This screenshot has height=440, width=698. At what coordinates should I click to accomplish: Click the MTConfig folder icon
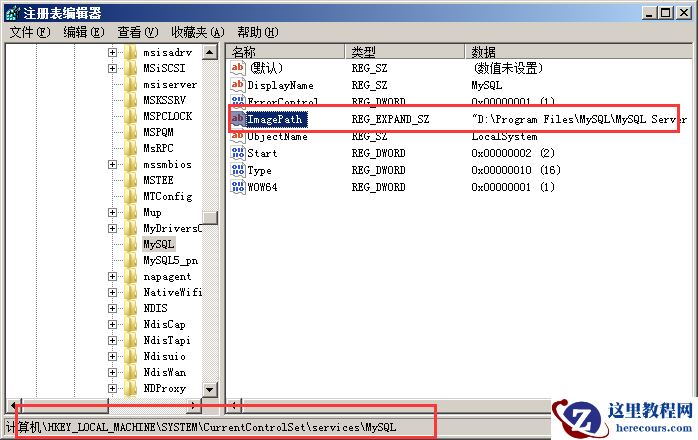coord(130,196)
